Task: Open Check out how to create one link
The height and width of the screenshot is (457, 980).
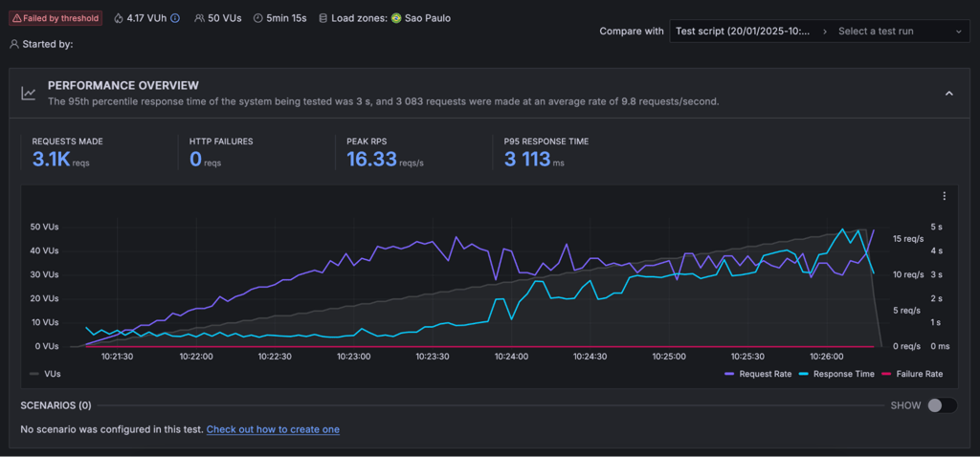Action: click(x=273, y=429)
